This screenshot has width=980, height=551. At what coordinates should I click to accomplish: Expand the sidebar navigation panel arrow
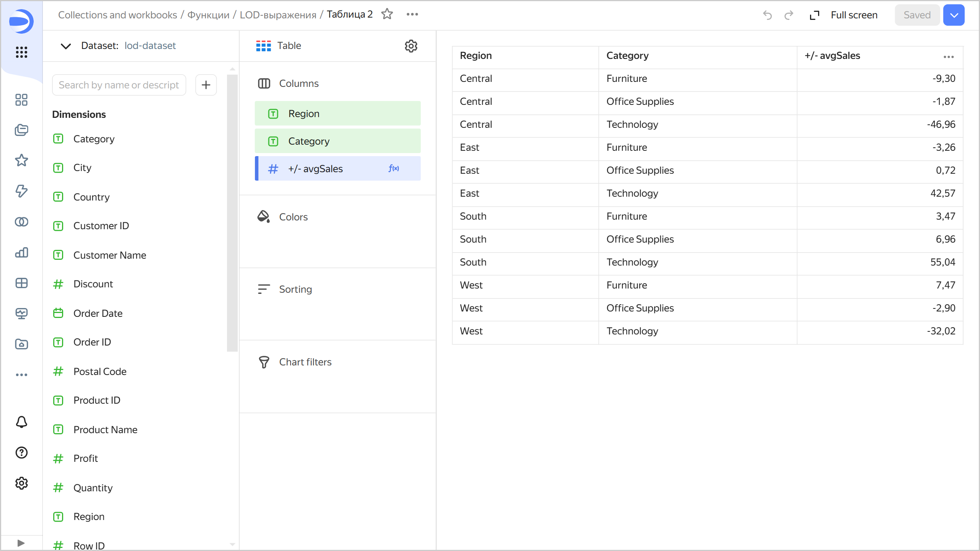21,543
